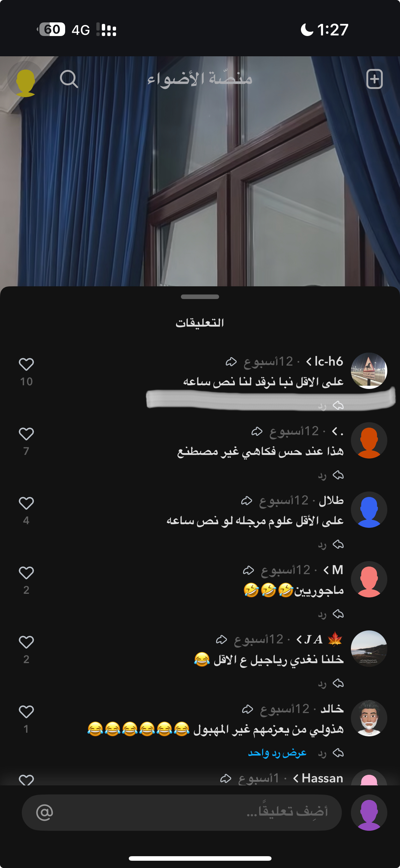Toggle heart on comment with 7 likes

(x=26, y=434)
